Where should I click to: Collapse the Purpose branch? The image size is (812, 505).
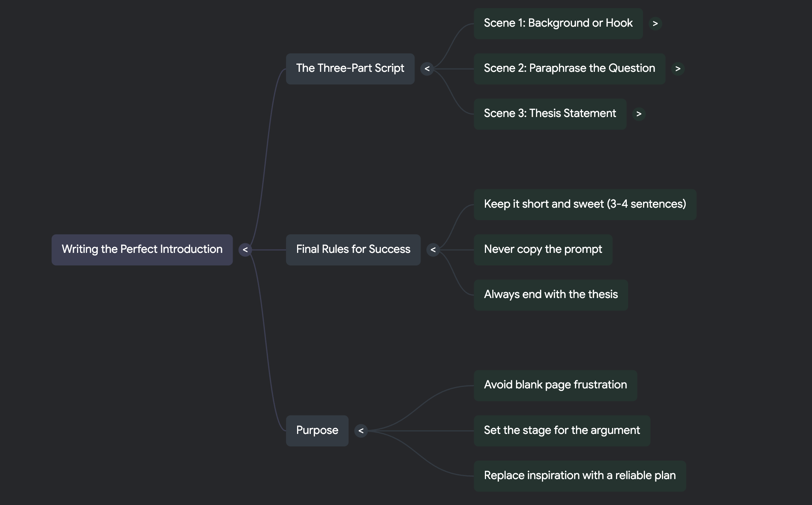pos(361,431)
